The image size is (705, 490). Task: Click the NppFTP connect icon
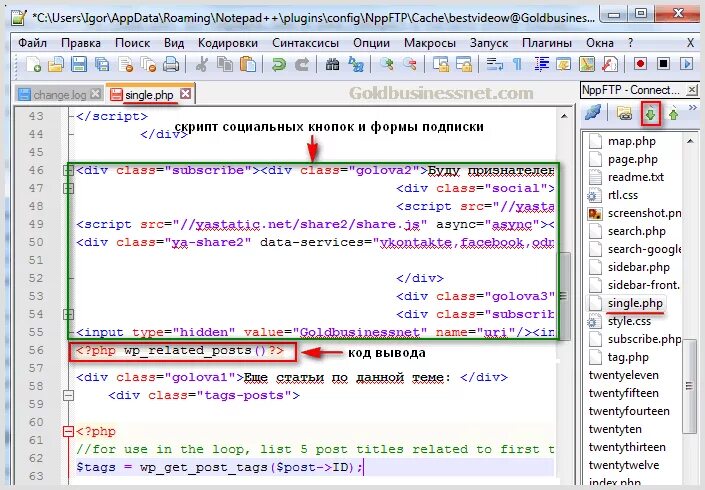coord(593,113)
